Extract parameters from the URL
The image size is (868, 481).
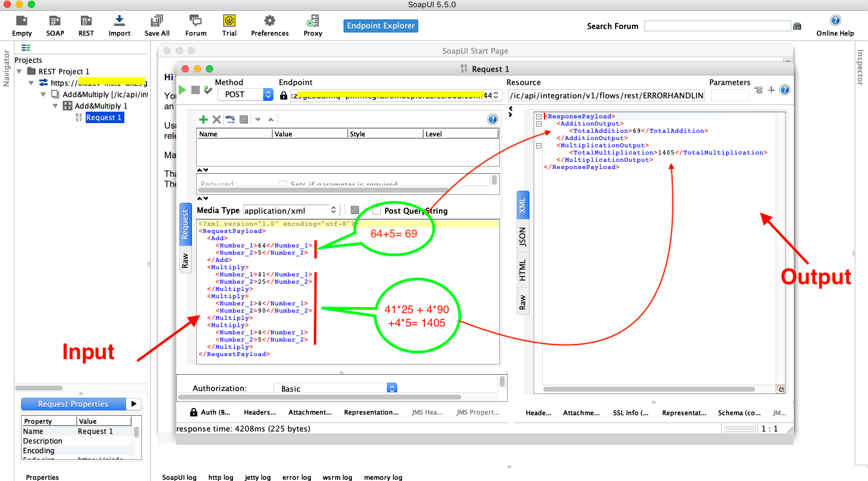tap(230, 119)
